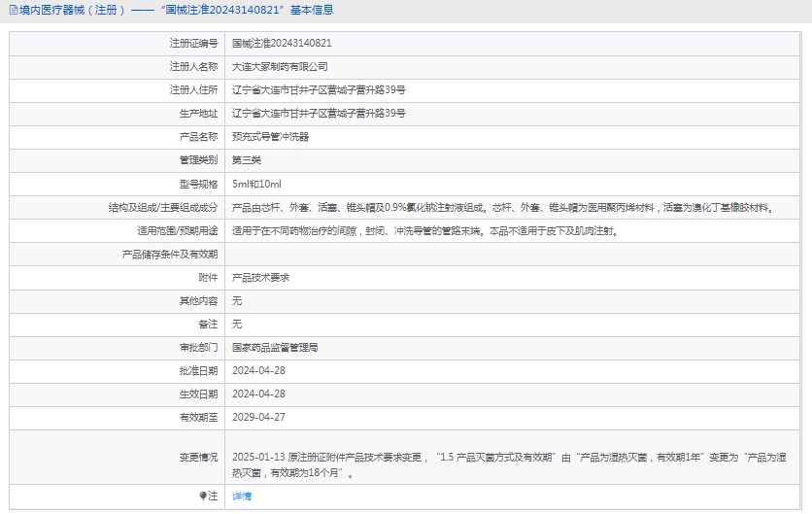This screenshot has width=812, height=514.
Task: Click expiry date 2029-04-27
Action: [x=258, y=417]
